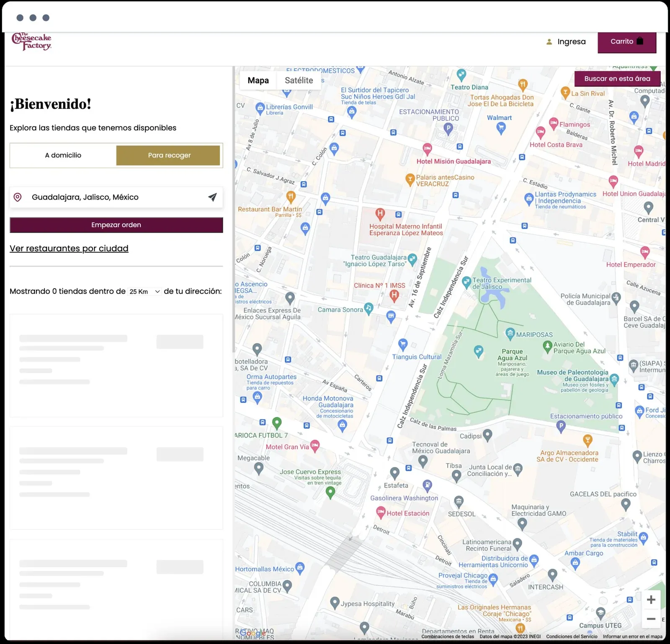The width and height of the screenshot is (670, 644).
Task: Click the Tianguis Cultural shopping marker
Action: pyautogui.click(x=403, y=344)
